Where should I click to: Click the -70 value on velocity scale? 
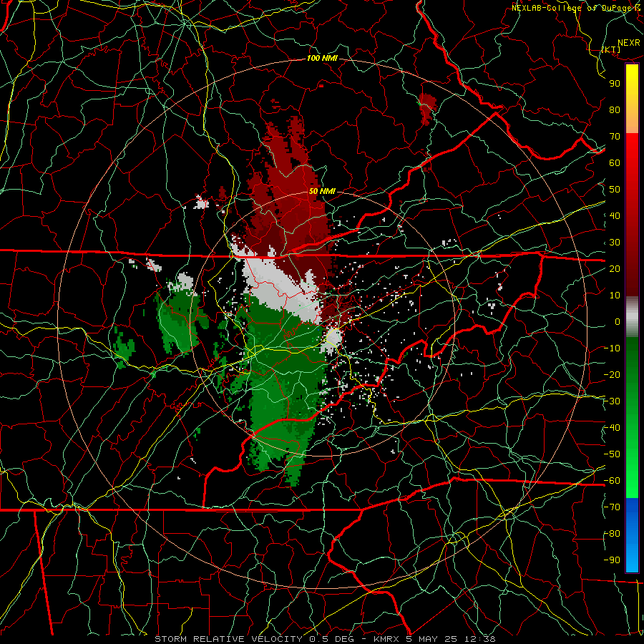click(612, 507)
